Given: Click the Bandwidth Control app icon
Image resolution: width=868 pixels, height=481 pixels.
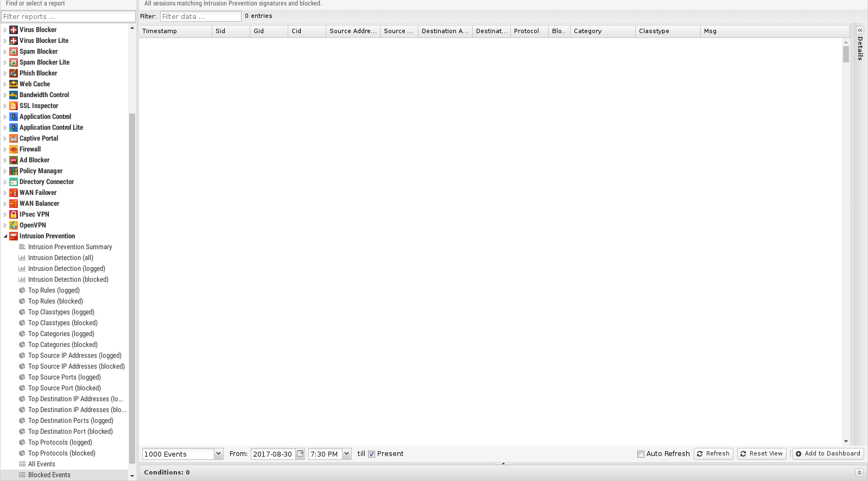Looking at the screenshot, I should [14, 95].
